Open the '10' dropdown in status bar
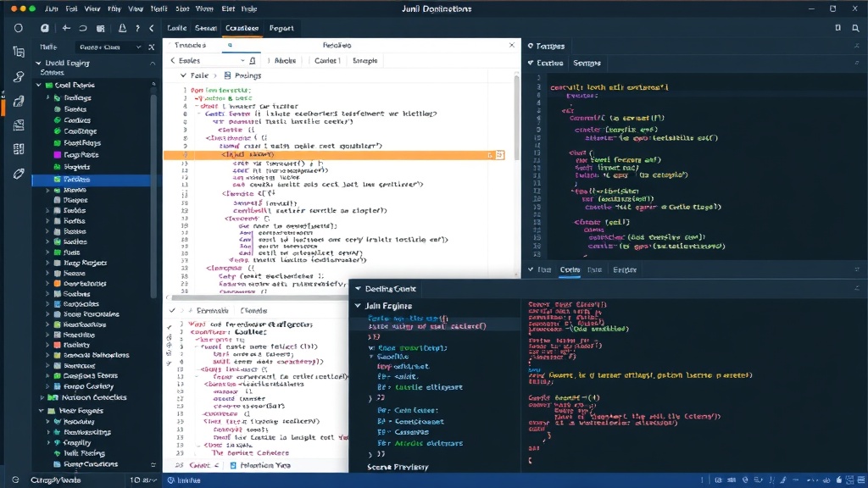This screenshot has width=868, height=488. [x=142, y=480]
